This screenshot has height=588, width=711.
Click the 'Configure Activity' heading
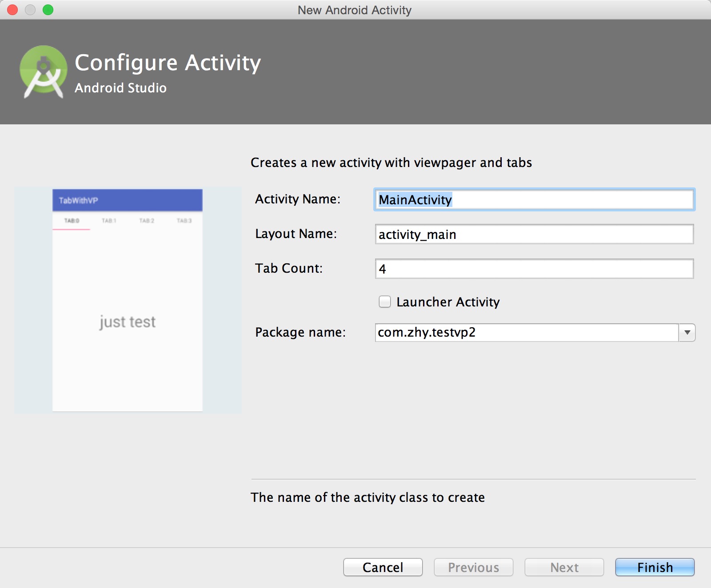[168, 63]
